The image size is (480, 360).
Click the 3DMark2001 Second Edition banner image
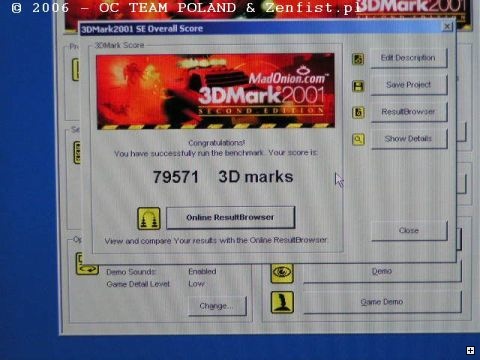216,91
